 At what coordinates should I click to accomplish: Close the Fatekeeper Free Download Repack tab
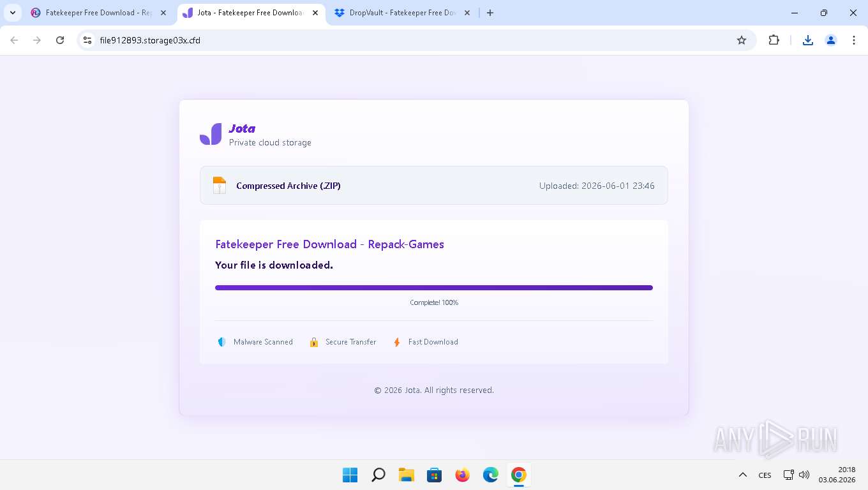[163, 13]
